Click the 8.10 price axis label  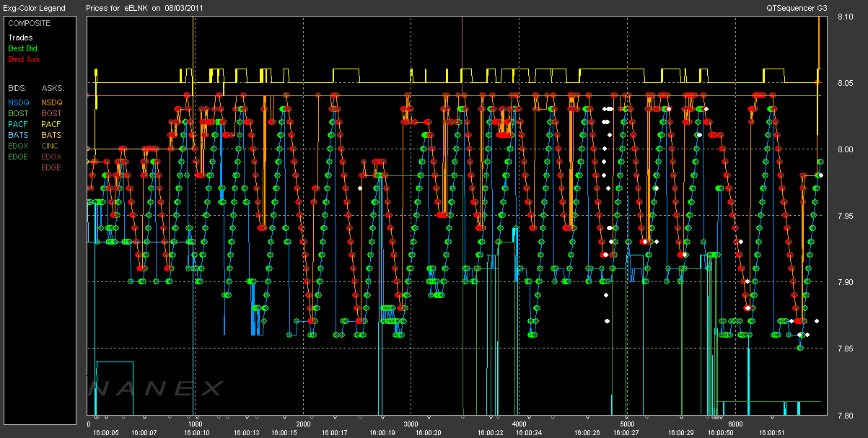845,17
